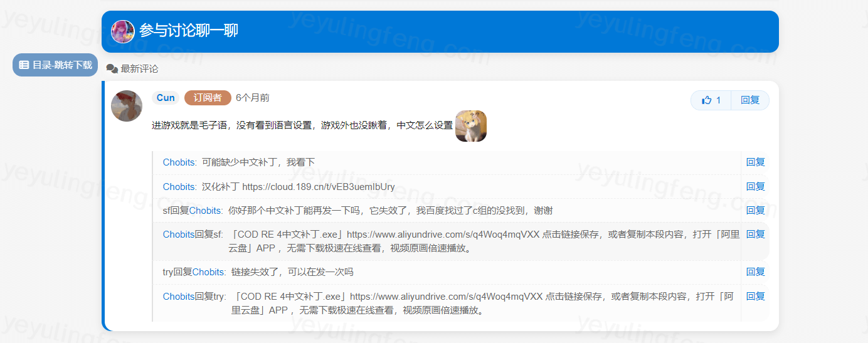Reply to try's 链接失效了 comment

[x=755, y=272]
